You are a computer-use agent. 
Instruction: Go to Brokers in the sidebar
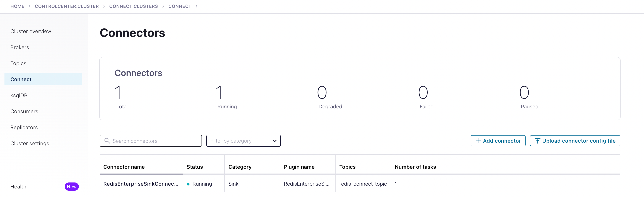coord(20,47)
